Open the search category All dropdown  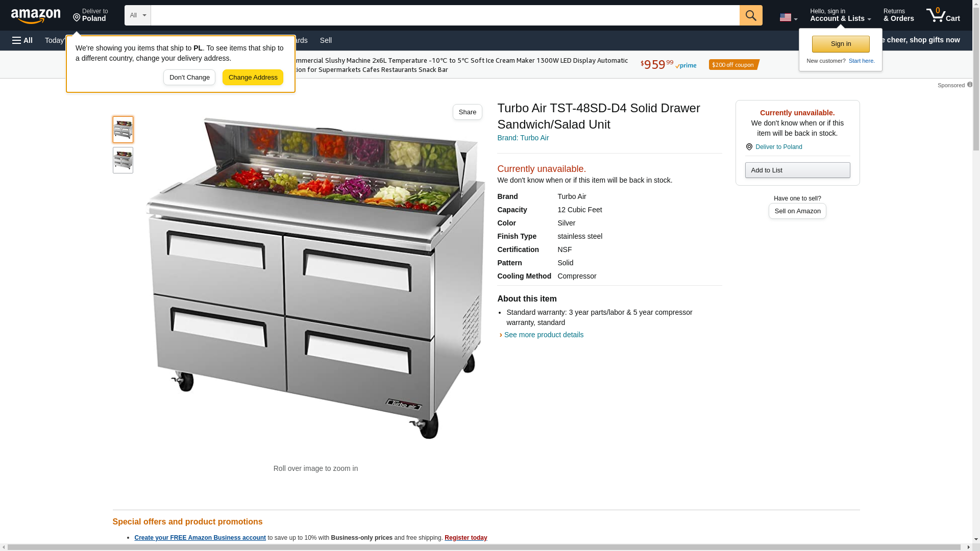click(x=138, y=15)
